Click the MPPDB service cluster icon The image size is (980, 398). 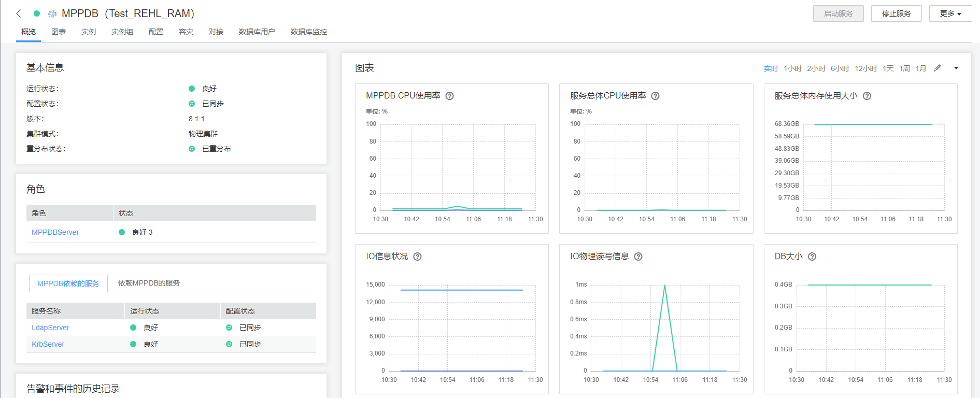52,14
